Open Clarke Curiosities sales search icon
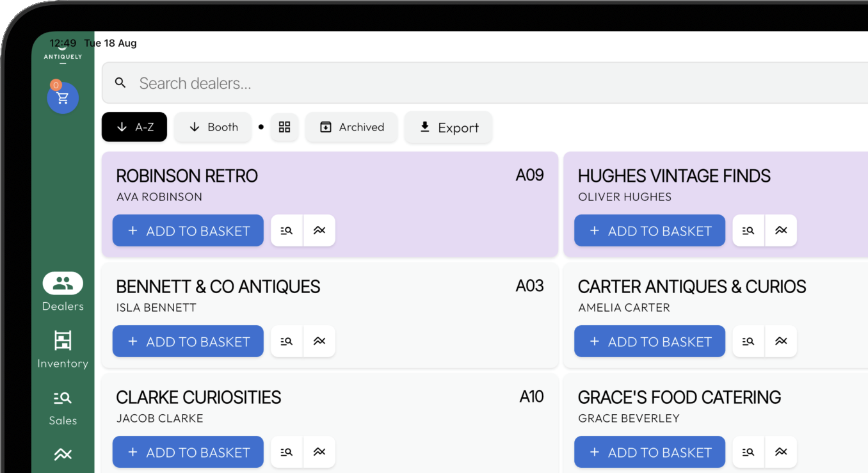This screenshot has height=473, width=868. [x=287, y=452]
